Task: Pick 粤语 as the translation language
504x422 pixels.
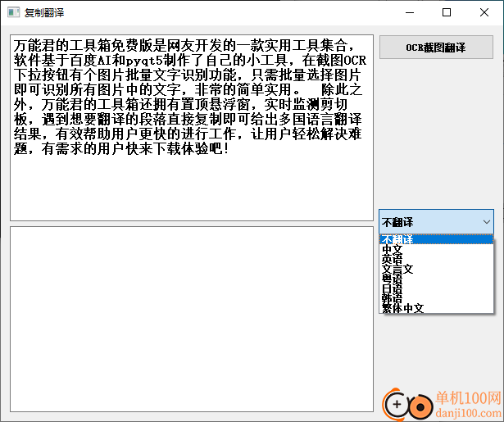Action: click(x=436, y=279)
